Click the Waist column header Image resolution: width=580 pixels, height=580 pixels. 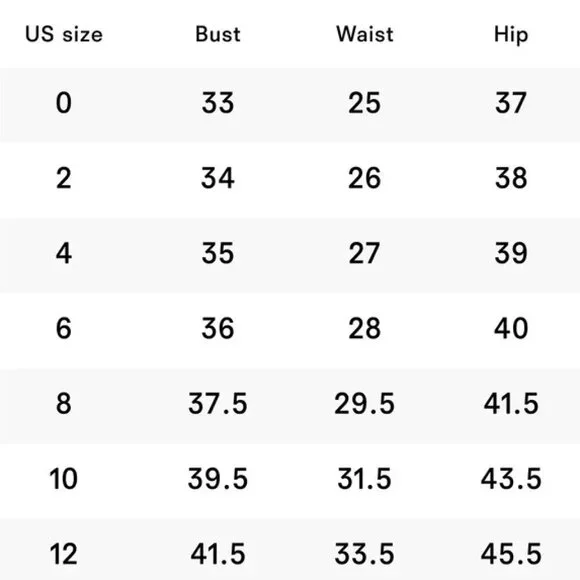[x=365, y=34]
